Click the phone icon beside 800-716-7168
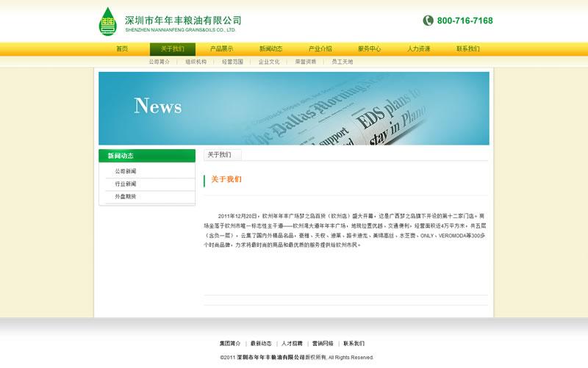The width and height of the screenshot is (588, 368). tap(428, 21)
